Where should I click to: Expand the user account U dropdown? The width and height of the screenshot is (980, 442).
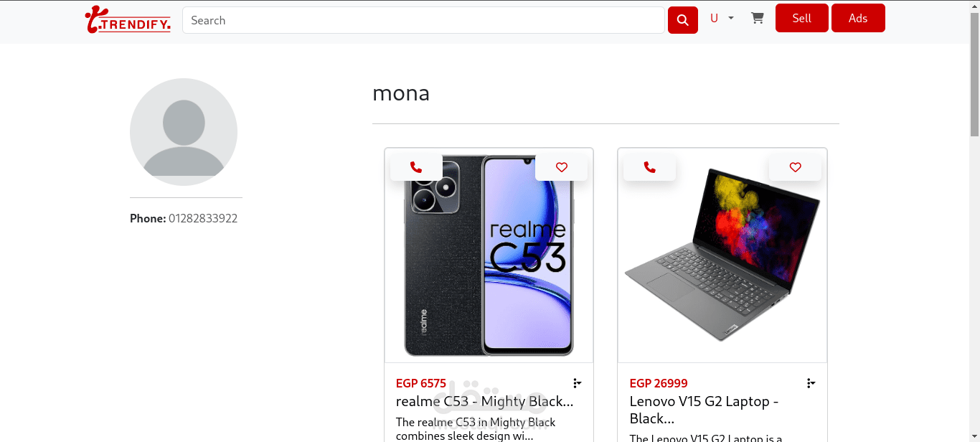click(722, 18)
